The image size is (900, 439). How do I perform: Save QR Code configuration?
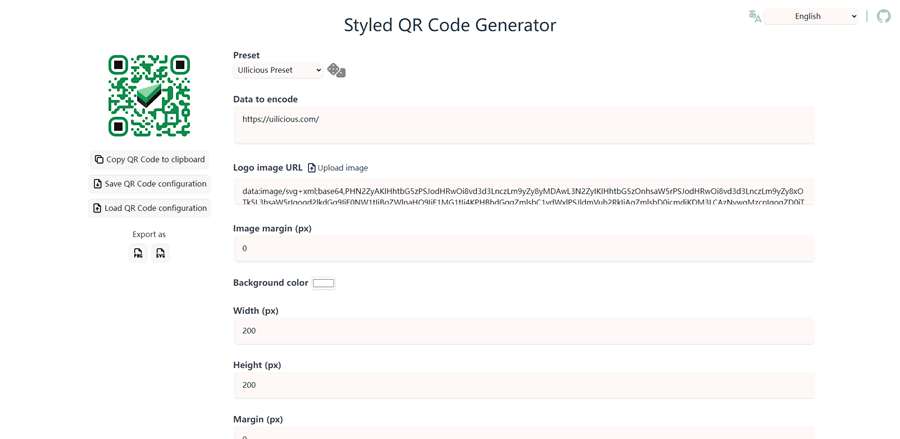(149, 184)
